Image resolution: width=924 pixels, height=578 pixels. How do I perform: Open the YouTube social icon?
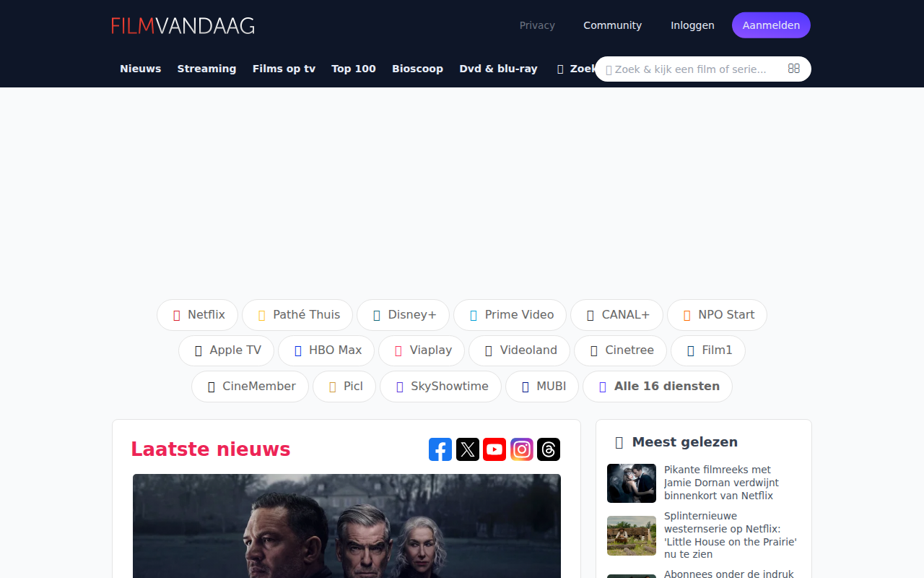[494, 449]
